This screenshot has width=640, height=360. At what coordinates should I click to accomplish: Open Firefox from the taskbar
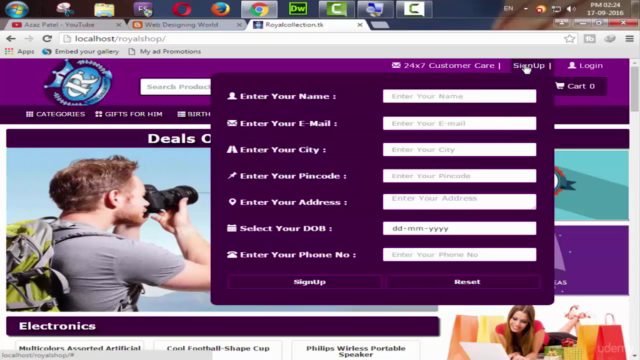point(220,9)
